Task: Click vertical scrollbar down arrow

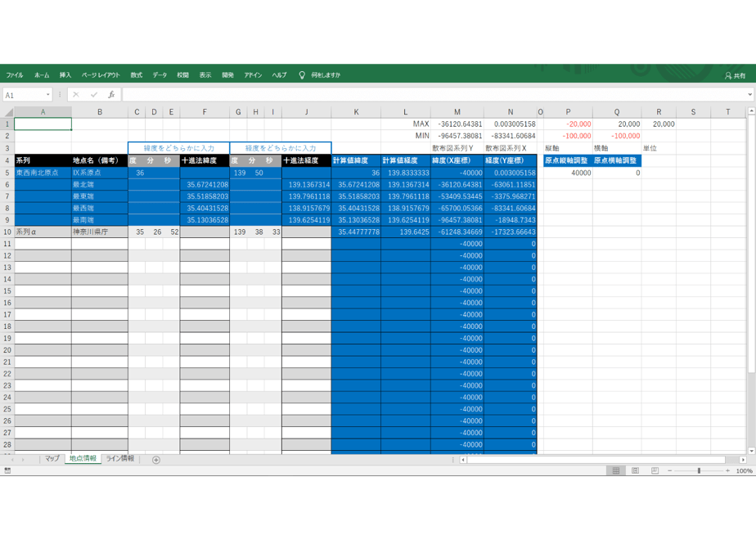Action: click(751, 451)
